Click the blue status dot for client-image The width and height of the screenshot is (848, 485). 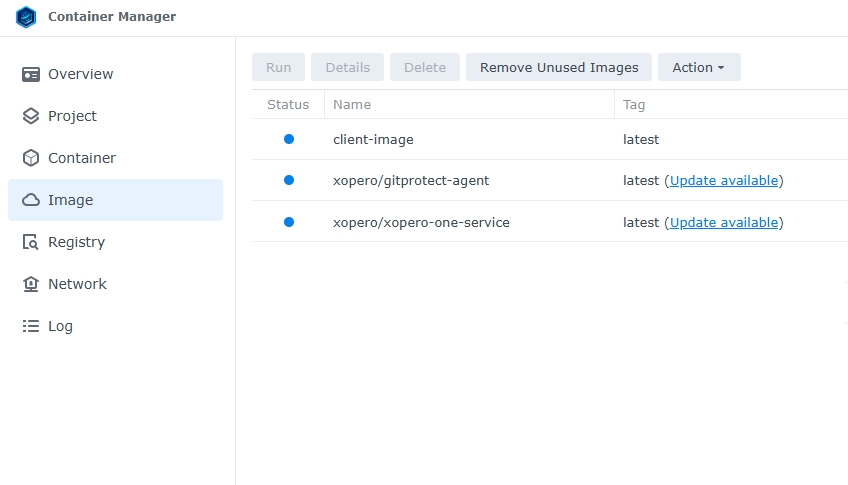tap(289, 139)
